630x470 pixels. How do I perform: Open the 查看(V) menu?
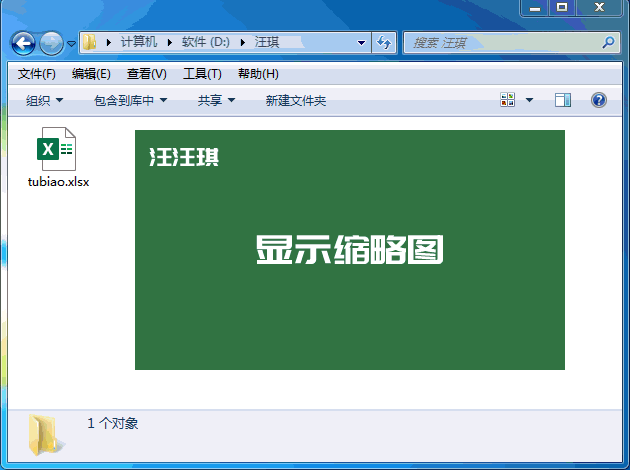coord(147,74)
